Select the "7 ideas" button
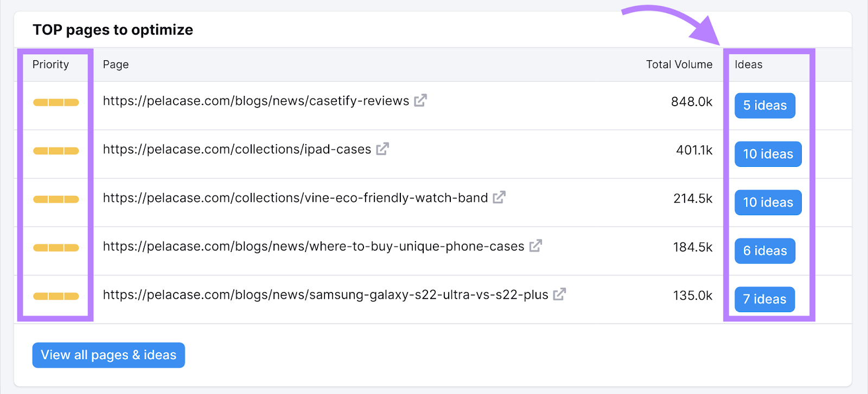Screen dimensions: 868x394 764,299
